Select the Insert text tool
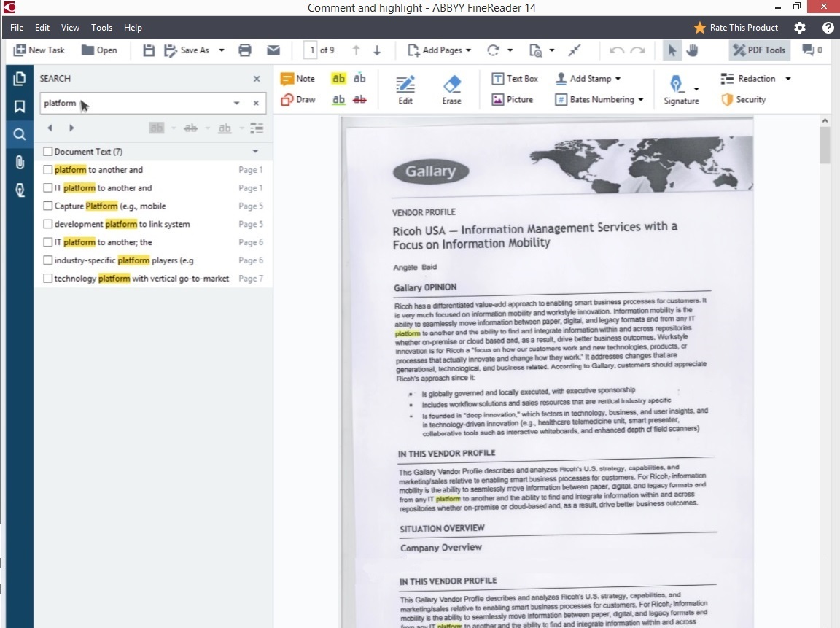This screenshot has width=840, height=628. pos(359,79)
